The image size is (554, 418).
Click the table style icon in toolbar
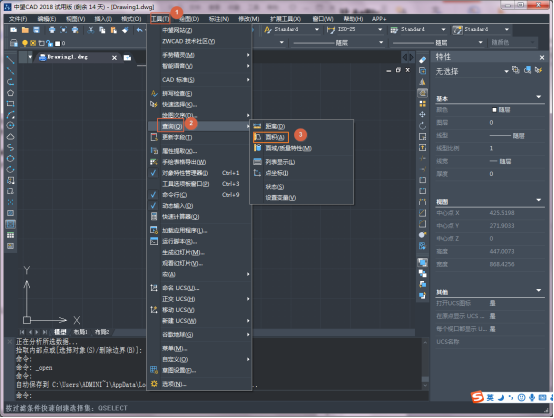[x=394, y=30]
